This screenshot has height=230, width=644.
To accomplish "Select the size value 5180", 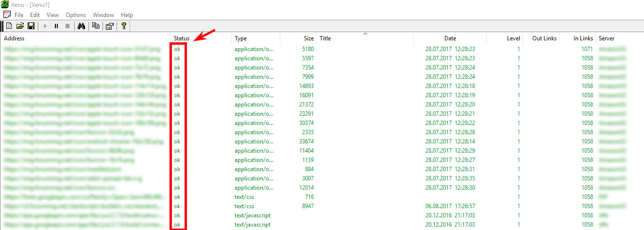I will (x=308, y=49).
